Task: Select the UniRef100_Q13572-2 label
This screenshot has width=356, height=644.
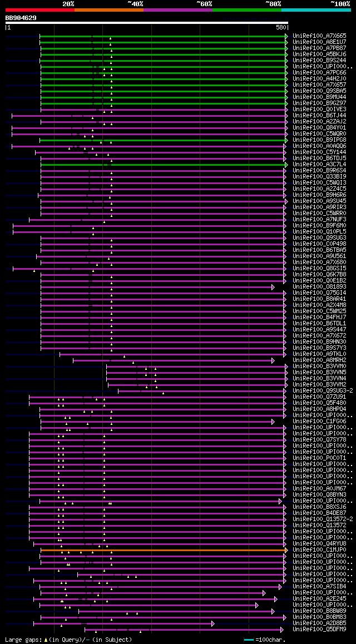Action: (x=323, y=519)
